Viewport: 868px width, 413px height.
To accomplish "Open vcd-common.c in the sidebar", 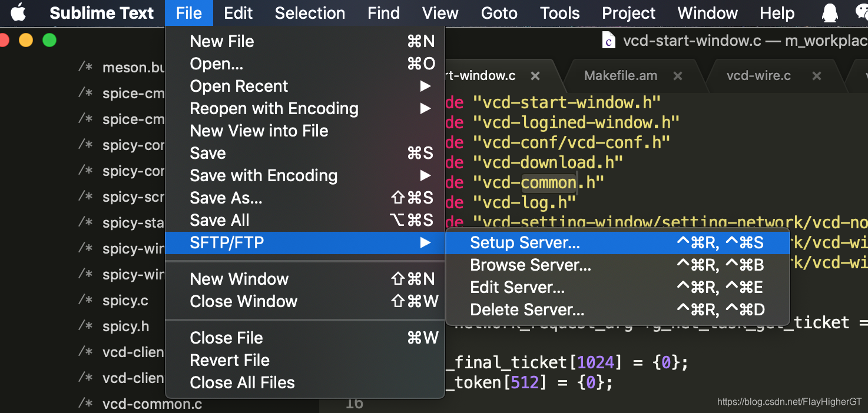I will pyautogui.click(x=152, y=404).
